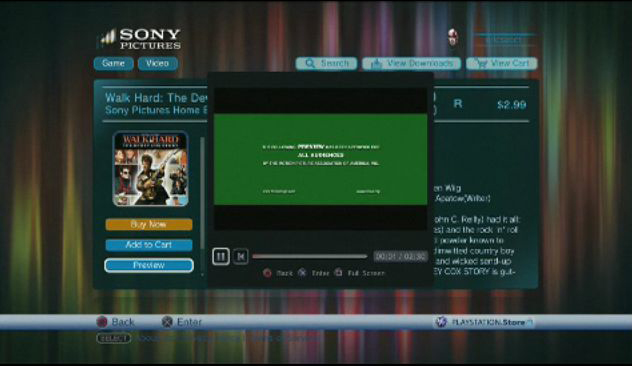The height and width of the screenshot is (366, 632).
Task: Click the PlayStation Store logo
Action: point(484,322)
